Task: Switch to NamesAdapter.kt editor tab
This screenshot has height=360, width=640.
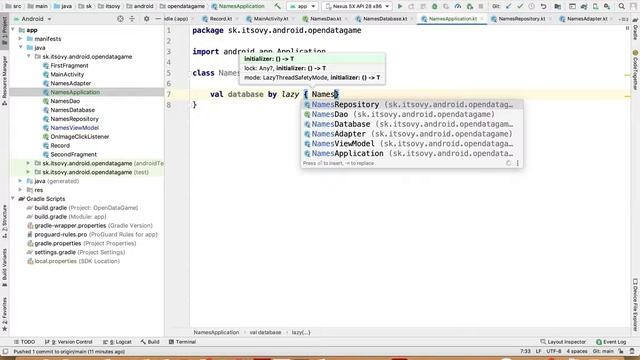Action: [x=586, y=19]
